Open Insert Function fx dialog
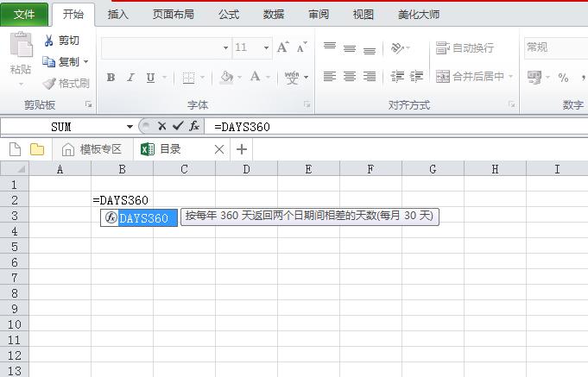 click(x=195, y=126)
